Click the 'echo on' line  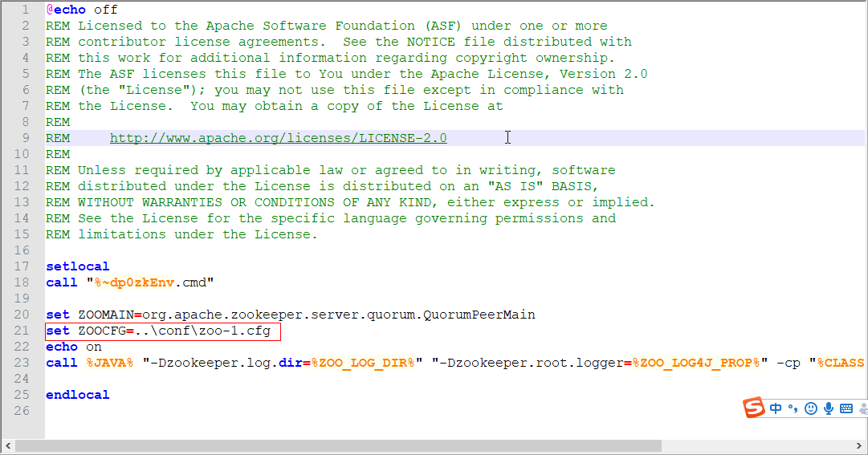74,347
